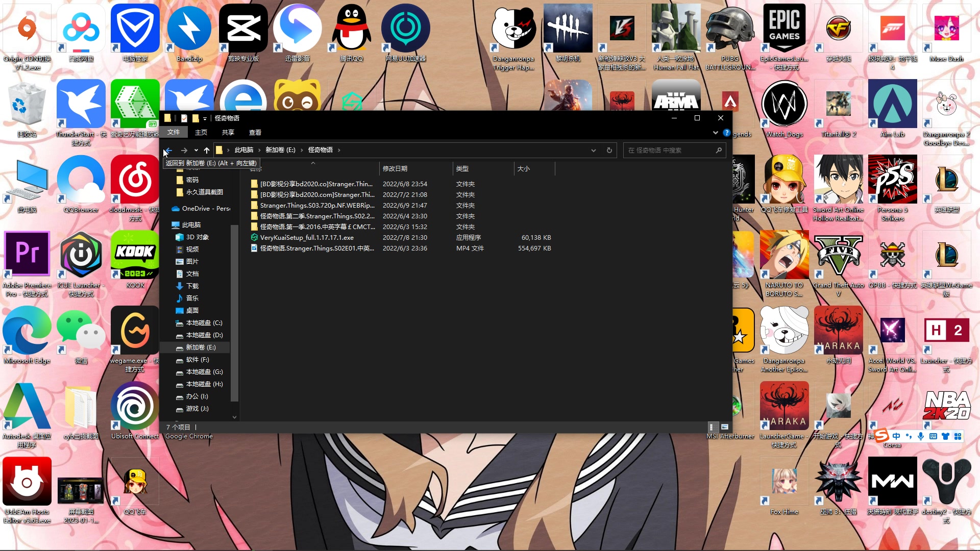The image size is (980, 551).
Task: Click Explorer up-one-level arrow
Action: [207, 150]
